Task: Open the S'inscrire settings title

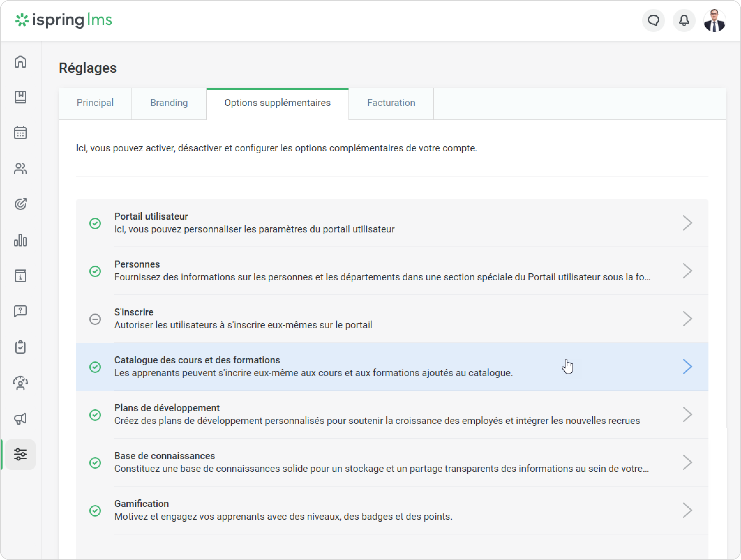Action: tap(134, 312)
